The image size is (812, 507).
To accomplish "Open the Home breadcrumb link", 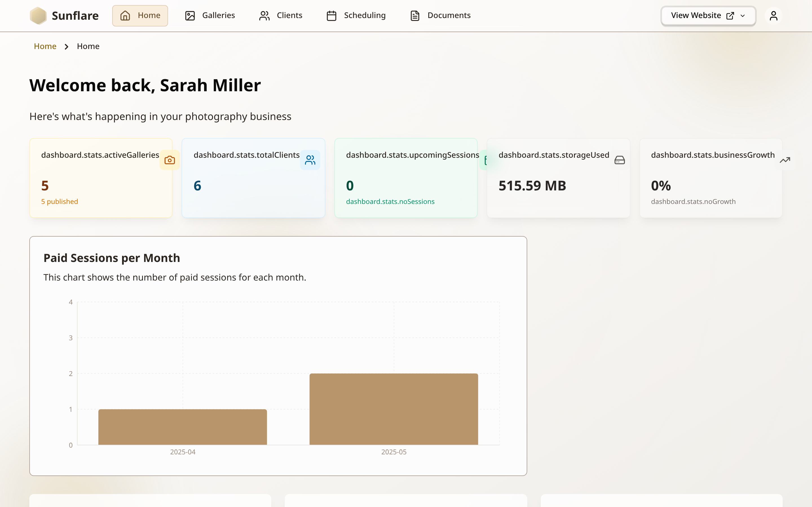I will click(45, 46).
